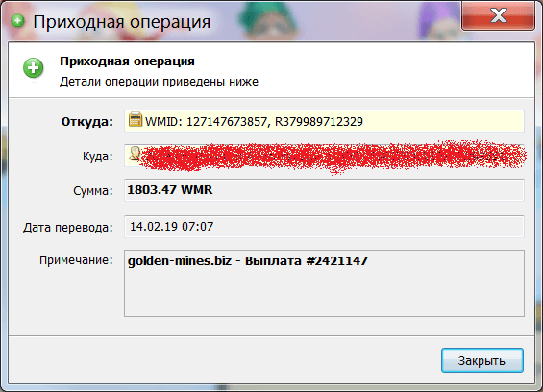
Task: Click the Детали операции приведены ниже subtitle
Action: pyautogui.click(x=159, y=82)
